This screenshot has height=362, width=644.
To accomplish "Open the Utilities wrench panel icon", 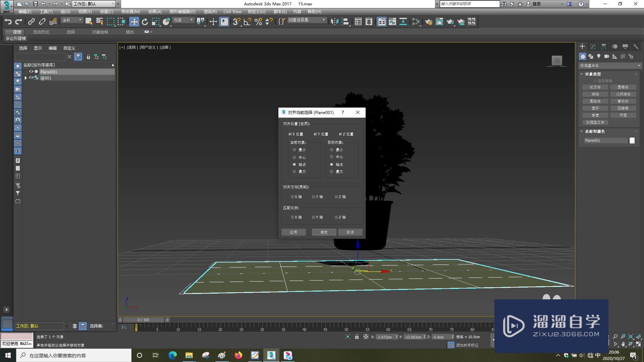I will click(x=636, y=47).
